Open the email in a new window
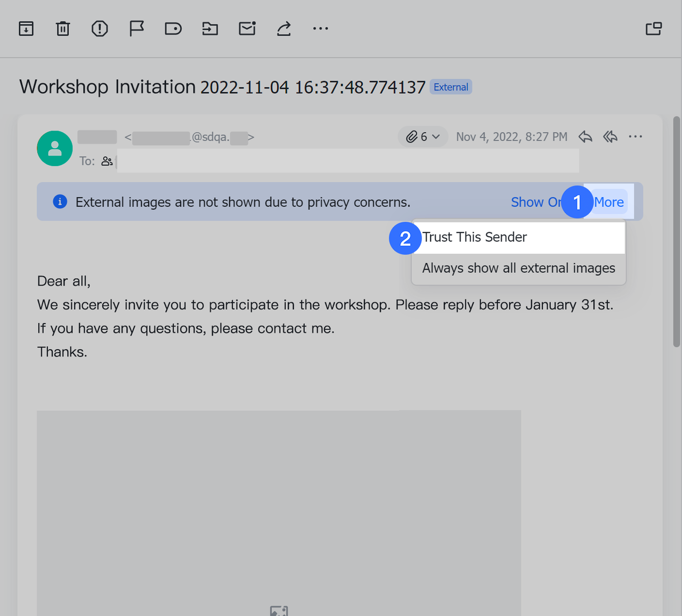Viewport: 682px width, 616px height. point(654,28)
